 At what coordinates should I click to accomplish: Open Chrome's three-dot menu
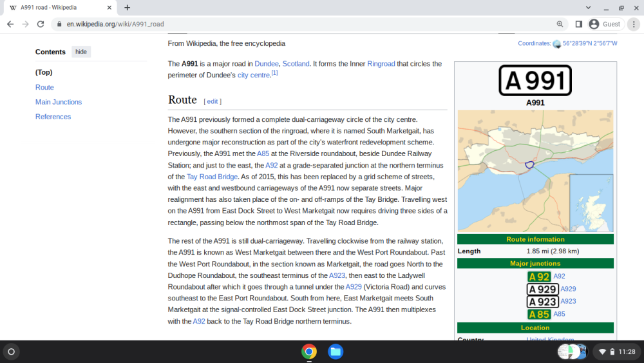click(x=634, y=25)
